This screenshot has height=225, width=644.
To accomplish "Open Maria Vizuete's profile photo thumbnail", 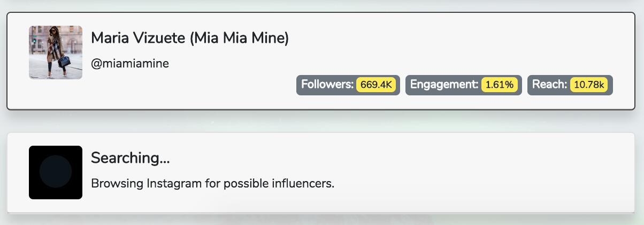I will [x=56, y=52].
